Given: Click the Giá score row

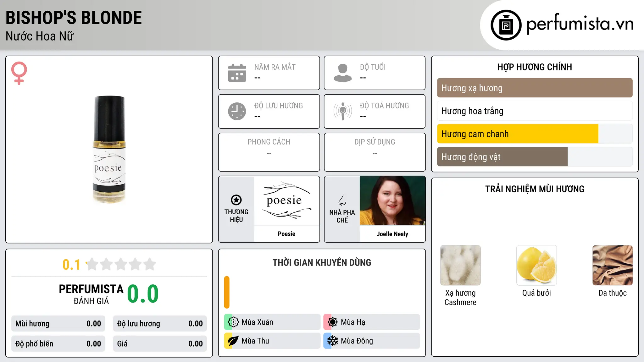Looking at the screenshot, I should [x=160, y=344].
